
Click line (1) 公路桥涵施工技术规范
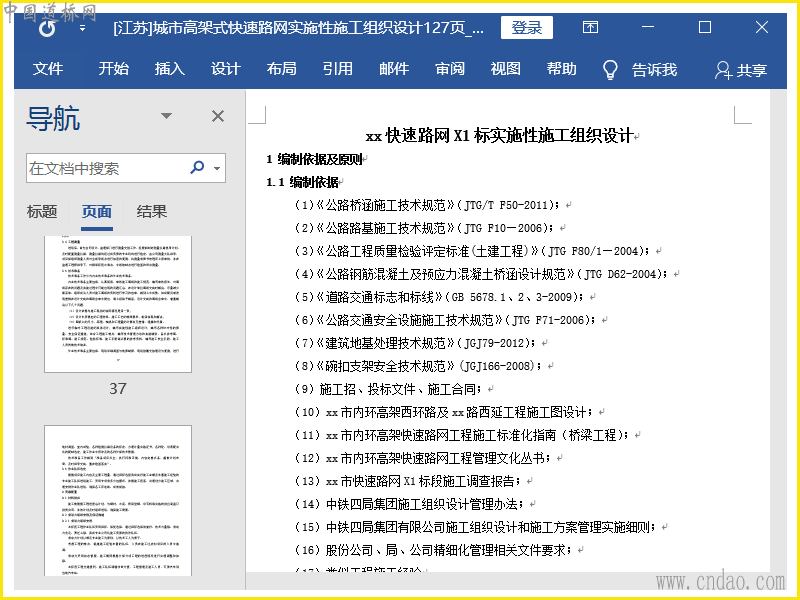click(x=427, y=205)
